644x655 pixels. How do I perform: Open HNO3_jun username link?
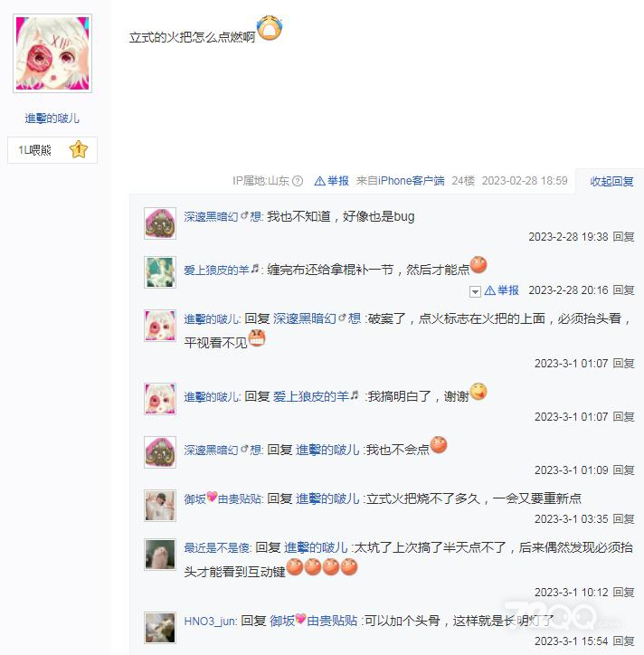pos(210,622)
